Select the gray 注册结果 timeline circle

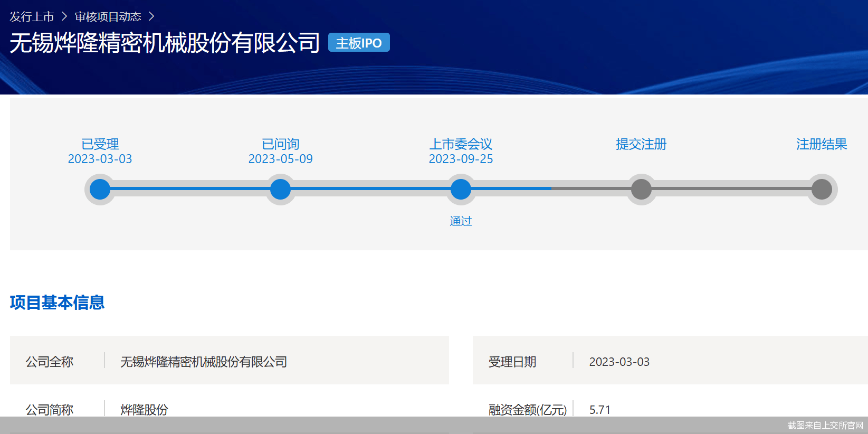tap(822, 190)
